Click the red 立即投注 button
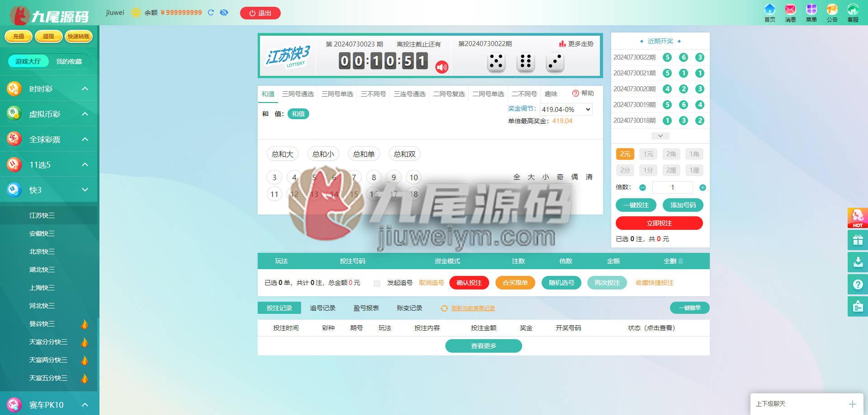Viewport: 868px width, 415px height. pos(659,223)
